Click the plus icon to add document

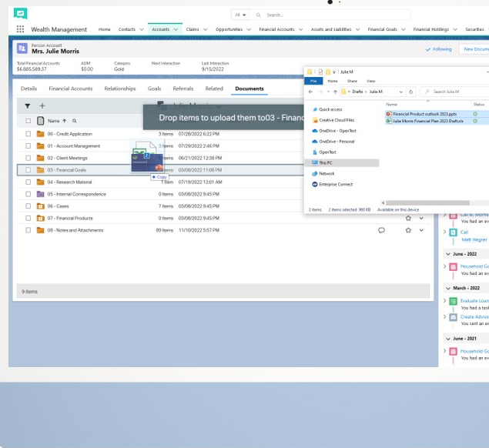tap(42, 105)
